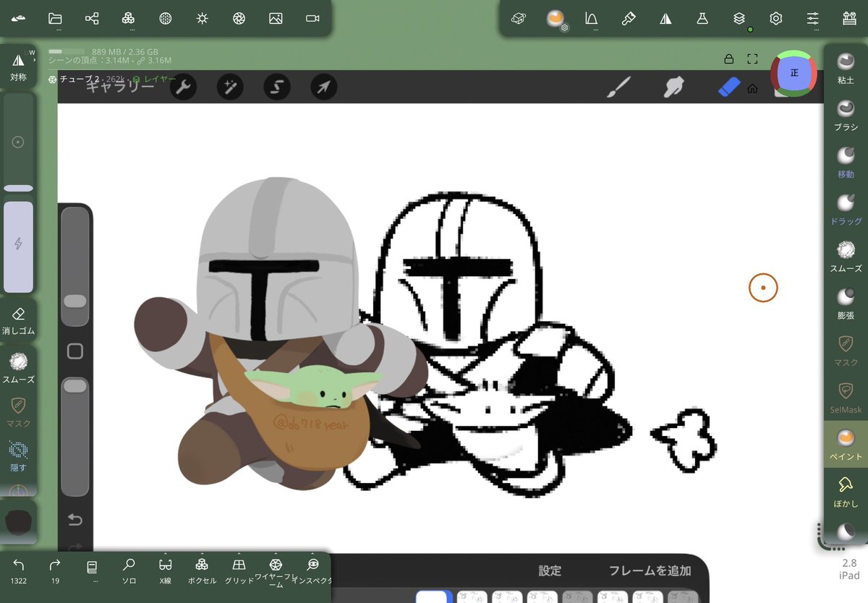Screen dimensions: 868x603
Task: Select the SelMask tool
Action: pyautogui.click(x=846, y=397)
